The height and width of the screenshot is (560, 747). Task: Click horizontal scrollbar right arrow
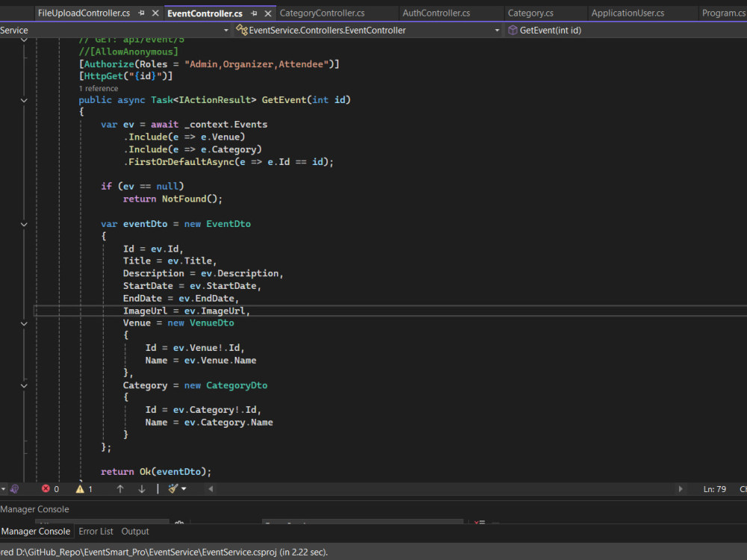coord(680,488)
